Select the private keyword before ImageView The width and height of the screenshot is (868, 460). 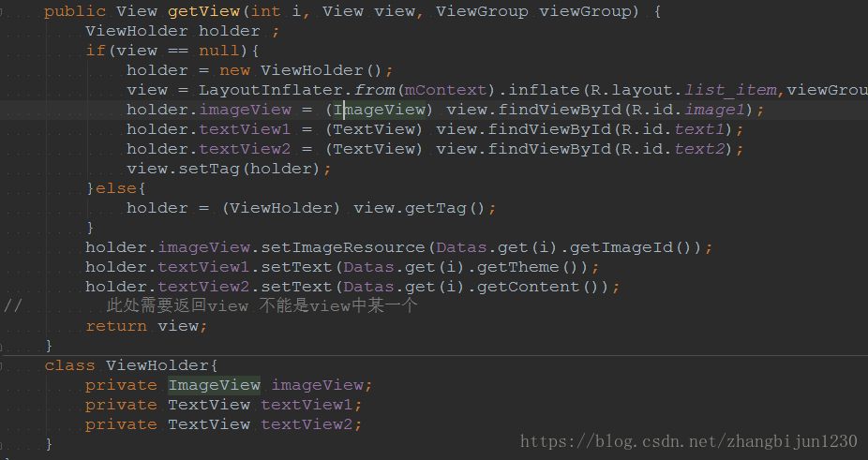click(121, 385)
